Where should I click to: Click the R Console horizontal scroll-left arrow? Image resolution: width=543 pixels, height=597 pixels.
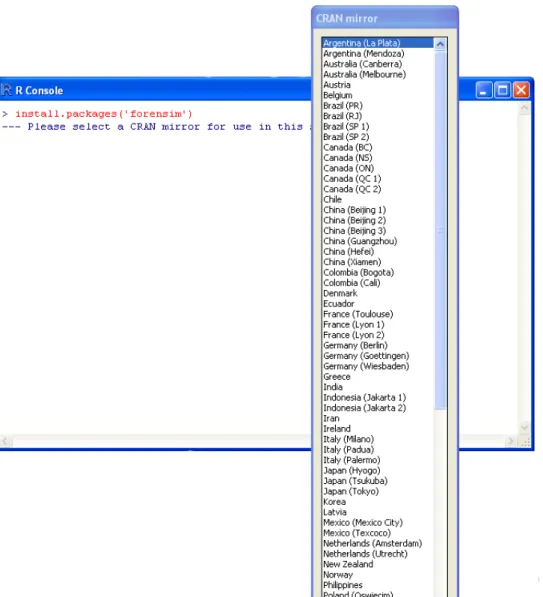[x=5, y=441]
